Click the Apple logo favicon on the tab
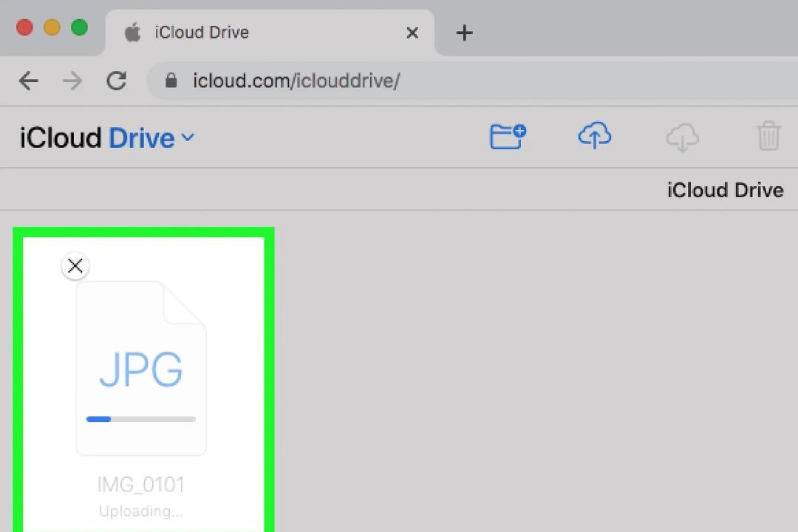The image size is (798, 532). click(133, 33)
